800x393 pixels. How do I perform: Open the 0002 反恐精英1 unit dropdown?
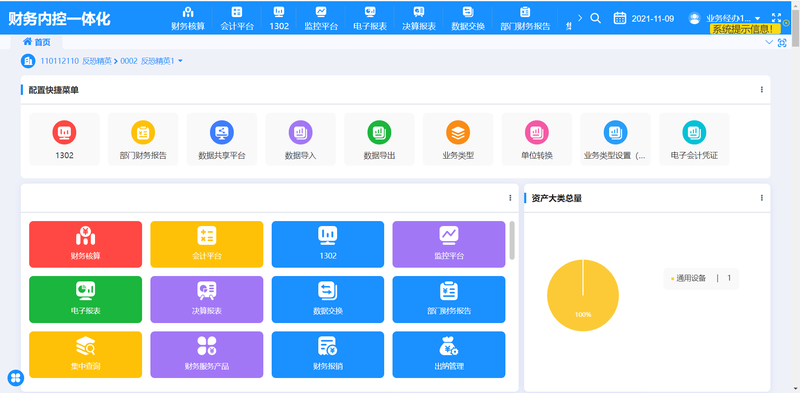pos(152,61)
